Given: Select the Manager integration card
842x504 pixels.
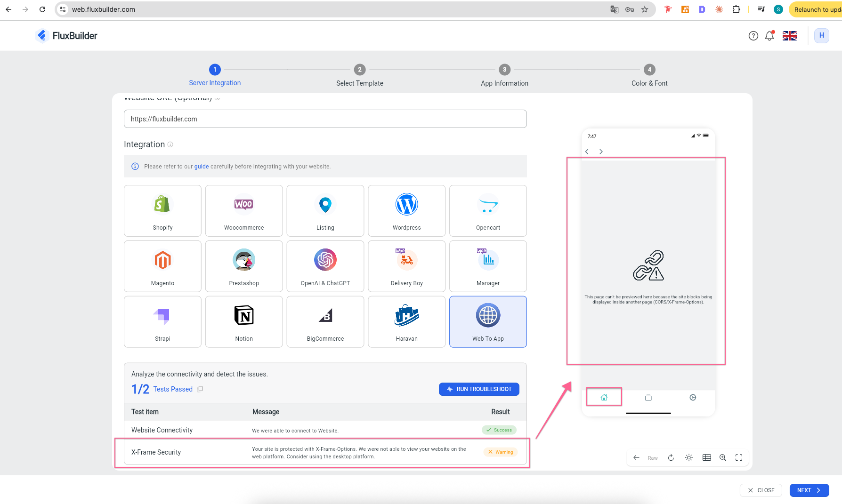Looking at the screenshot, I should [488, 266].
